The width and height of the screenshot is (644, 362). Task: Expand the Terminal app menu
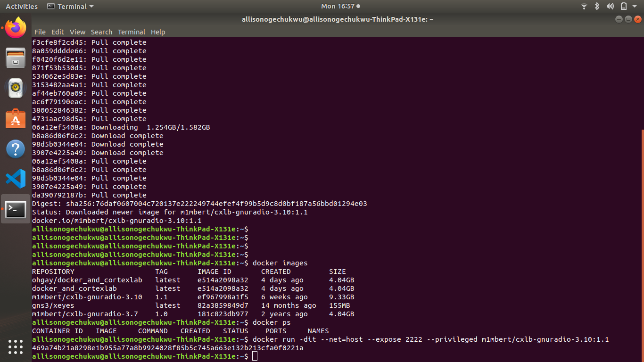(x=71, y=7)
